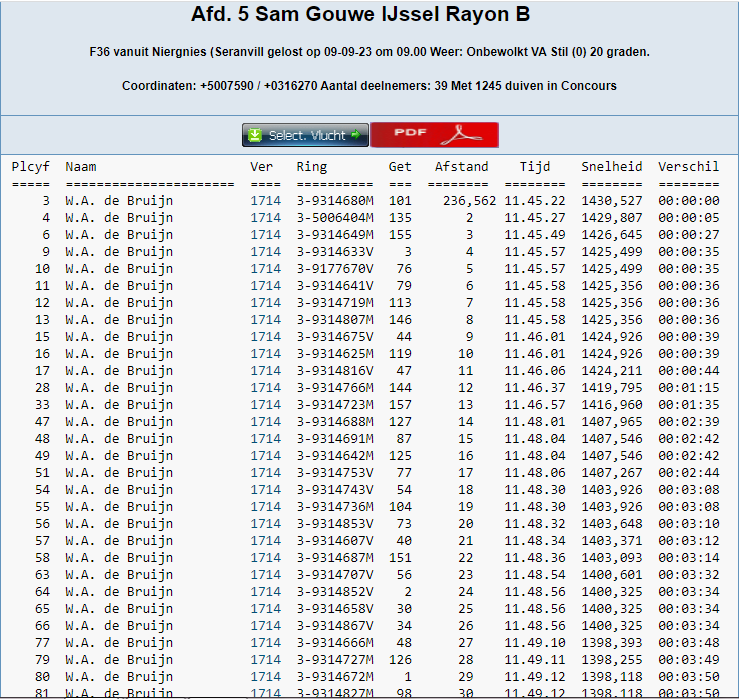Open Ver link 1714 for ring 3-9314680M
The width and height of the screenshot is (739, 699).
pyautogui.click(x=265, y=201)
